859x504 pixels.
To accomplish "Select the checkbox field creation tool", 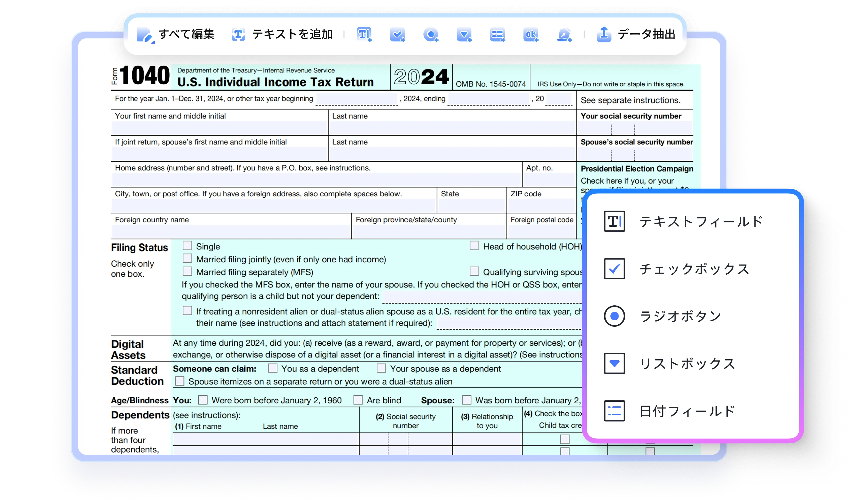I will click(397, 35).
